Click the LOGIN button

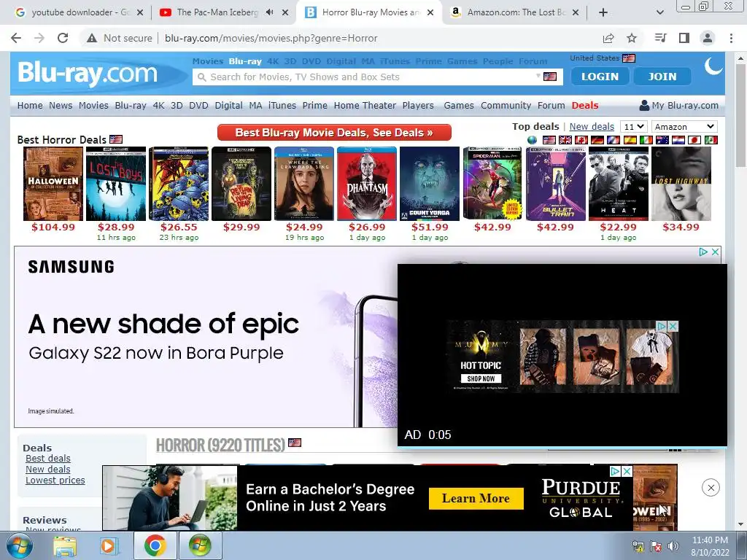600,76
